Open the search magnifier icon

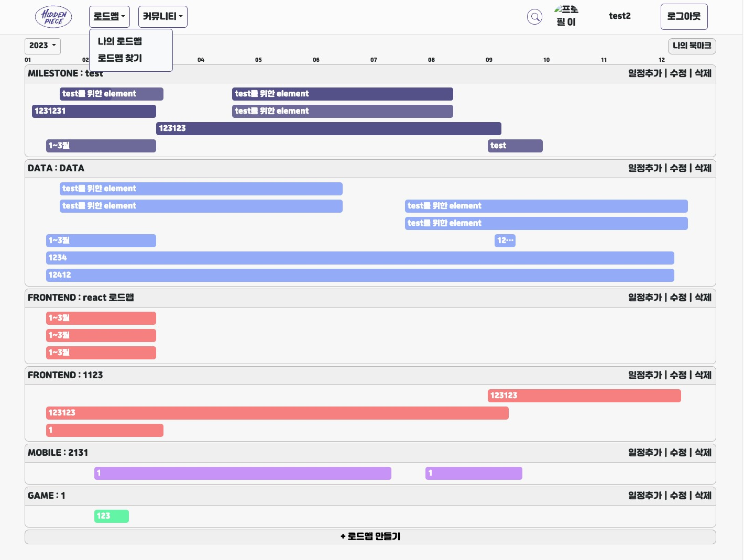point(534,17)
